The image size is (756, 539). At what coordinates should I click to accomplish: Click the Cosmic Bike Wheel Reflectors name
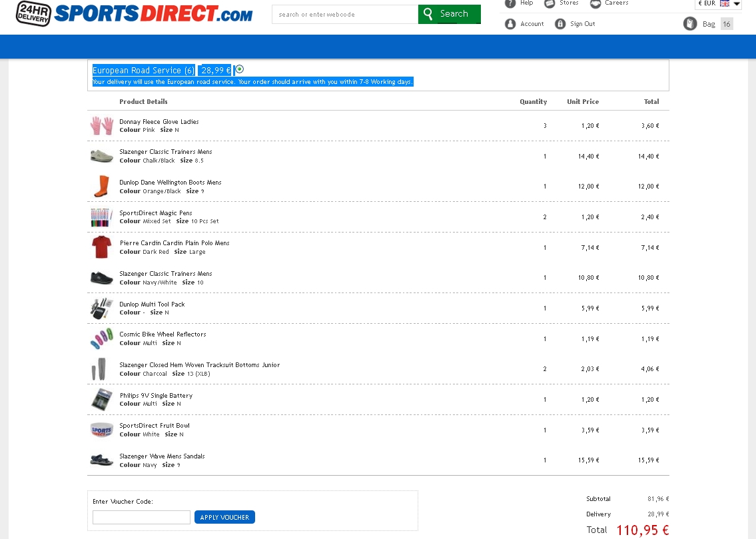(x=163, y=334)
